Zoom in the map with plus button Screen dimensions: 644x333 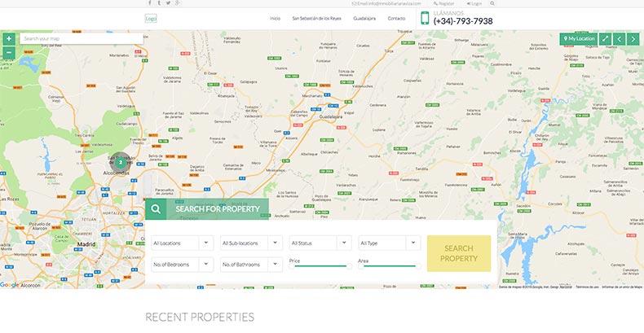click(9, 39)
